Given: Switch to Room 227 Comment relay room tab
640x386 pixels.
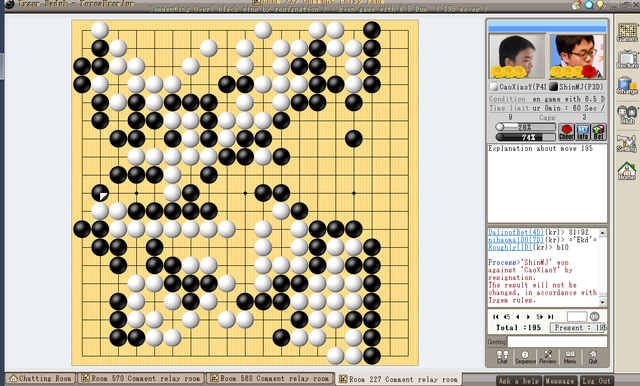Looking at the screenshot, I should pos(399,379).
